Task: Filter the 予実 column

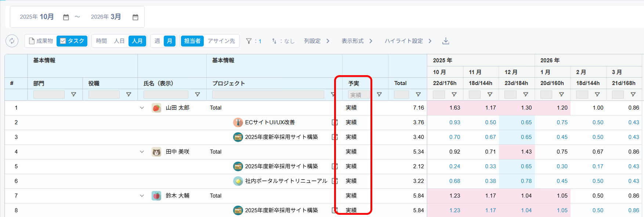Action: (379, 95)
